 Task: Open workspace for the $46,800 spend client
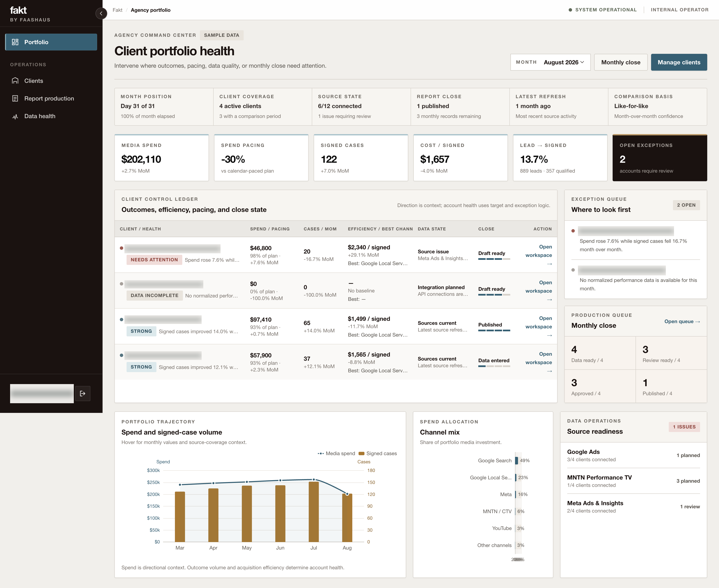[x=538, y=255]
